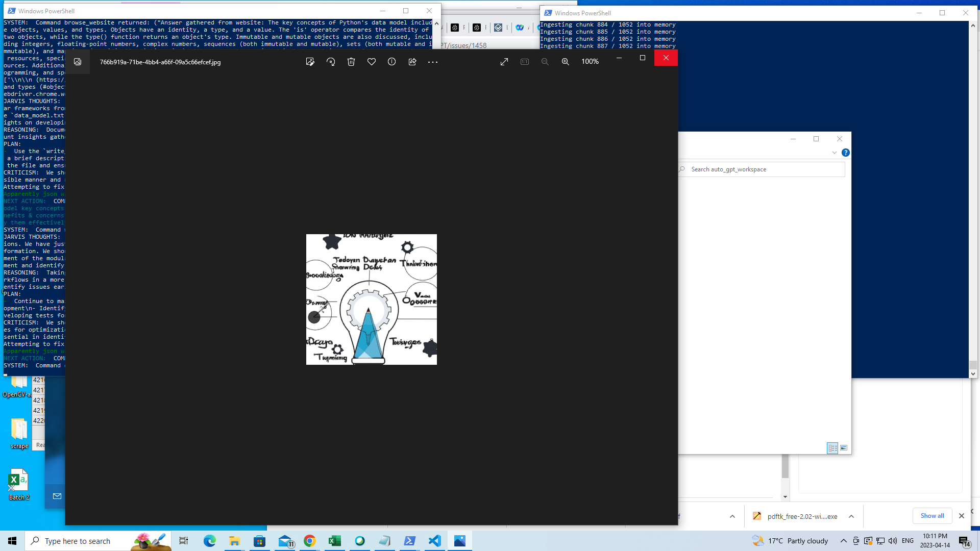Expand options for the pdftk download

click(x=851, y=516)
